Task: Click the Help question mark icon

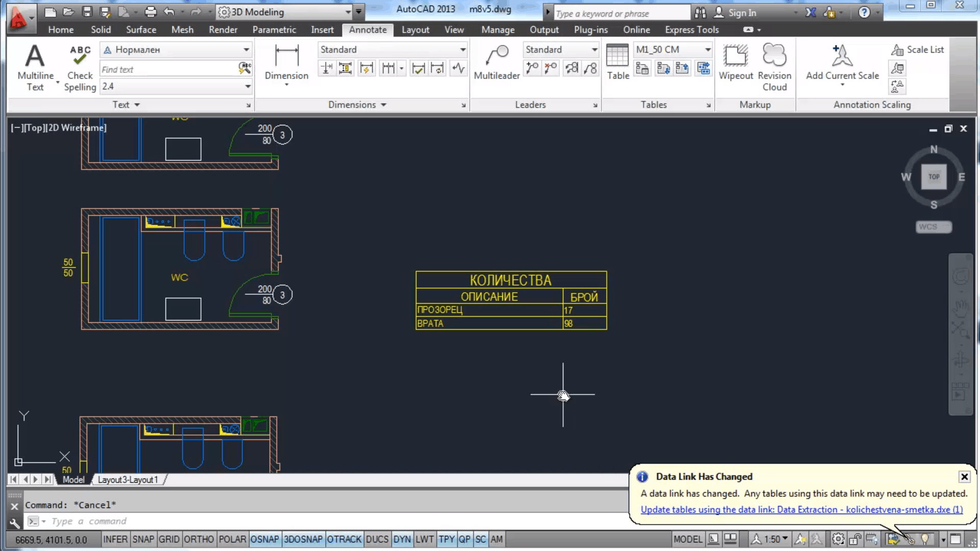Action: [864, 12]
